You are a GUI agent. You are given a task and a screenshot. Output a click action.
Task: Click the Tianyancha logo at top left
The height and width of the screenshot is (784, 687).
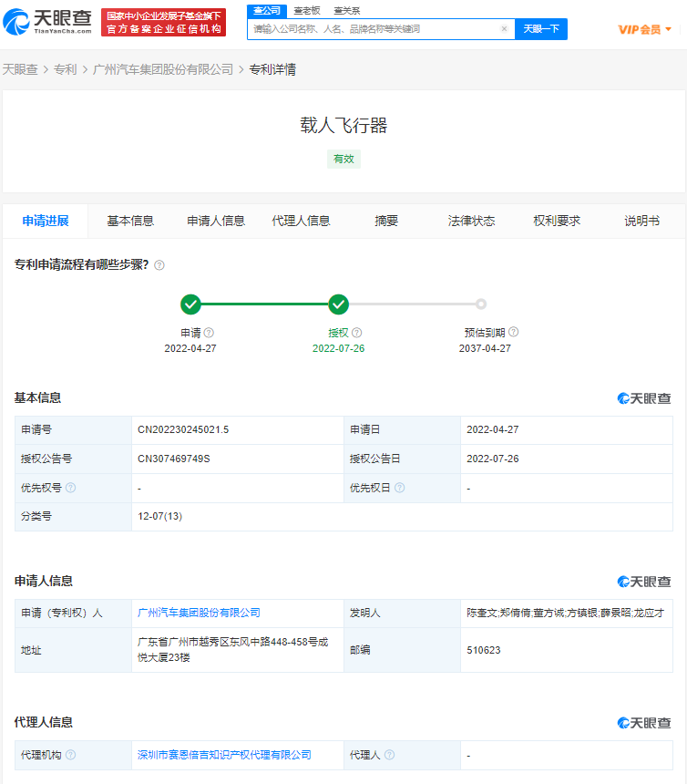(47, 22)
